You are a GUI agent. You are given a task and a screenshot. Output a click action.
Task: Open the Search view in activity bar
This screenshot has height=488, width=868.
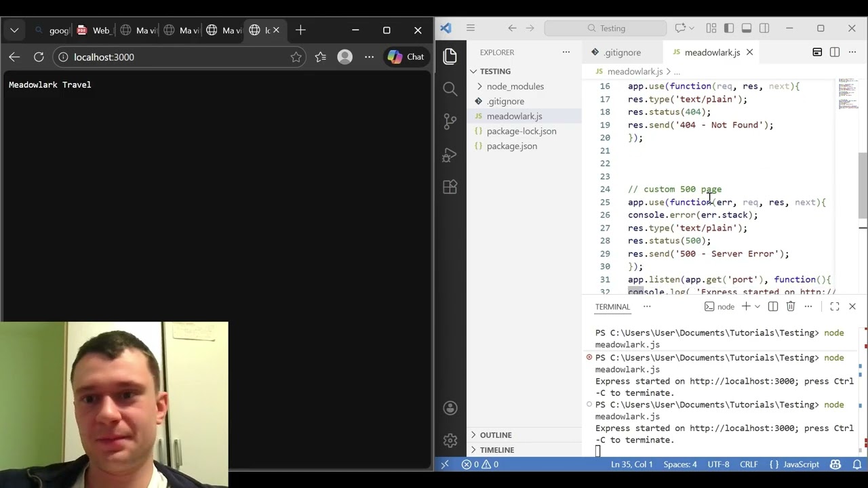(450, 89)
